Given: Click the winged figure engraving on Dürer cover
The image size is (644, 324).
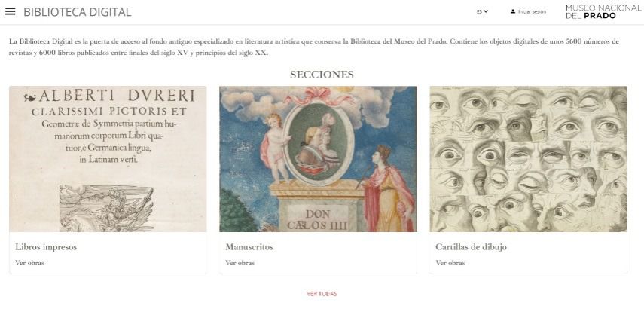Looking at the screenshot, I should coord(106,208).
